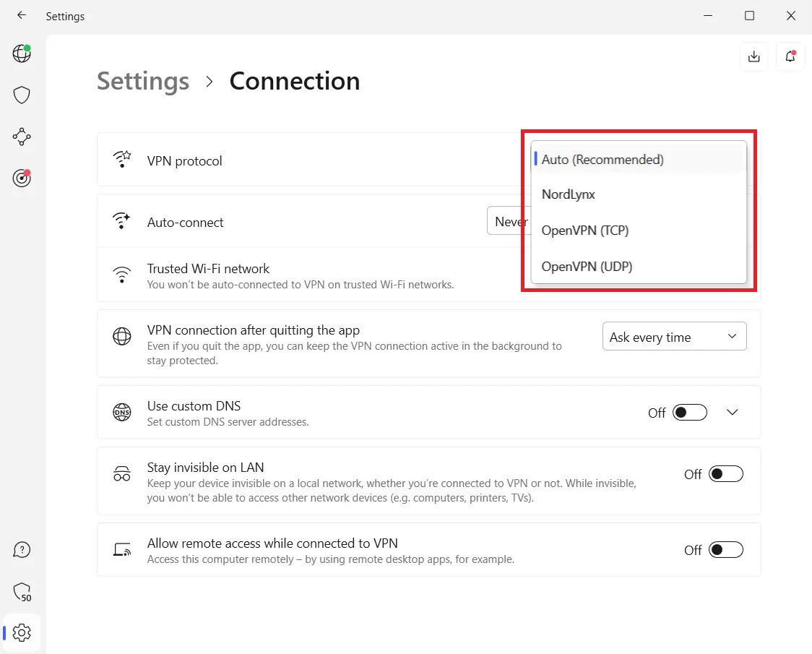This screenshot has width=812, height=654.
Task: Expand the Use custom DNS chevron
Action: coord(733,413)
